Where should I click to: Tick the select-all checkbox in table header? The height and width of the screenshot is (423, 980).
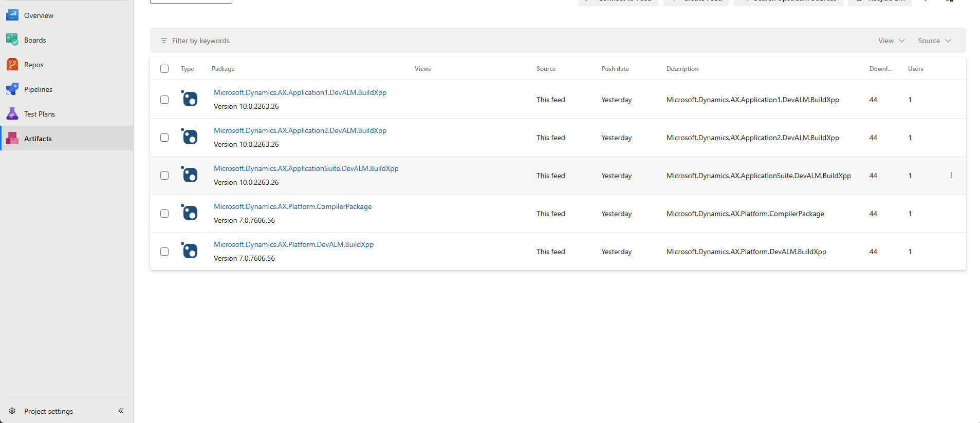pyautogui.click(x=164, y=69)
